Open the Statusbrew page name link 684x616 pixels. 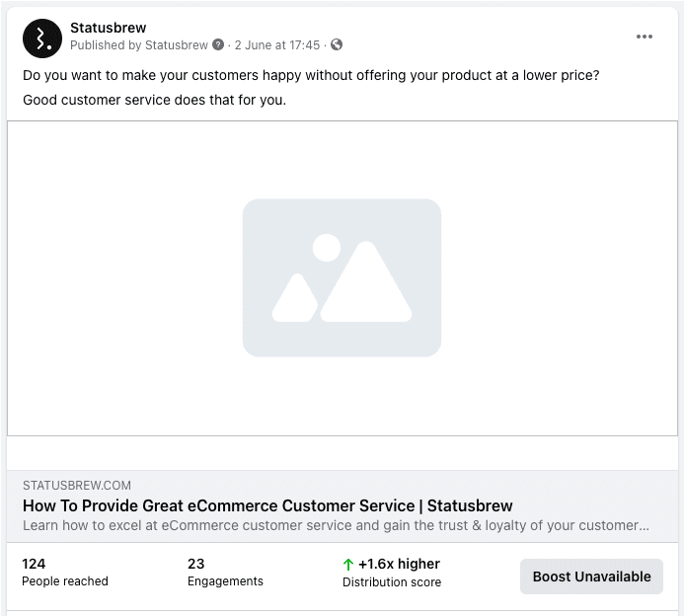108,28
